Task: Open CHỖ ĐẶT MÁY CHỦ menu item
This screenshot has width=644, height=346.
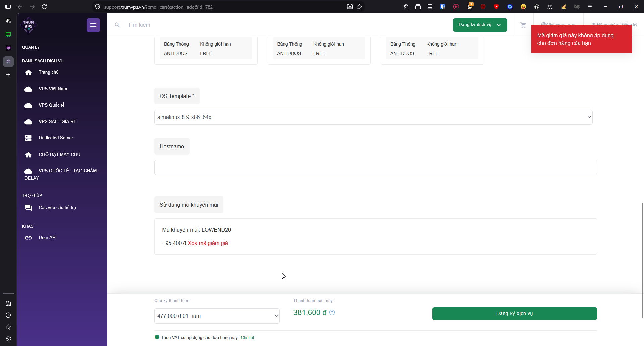Action: click(60, 155)
